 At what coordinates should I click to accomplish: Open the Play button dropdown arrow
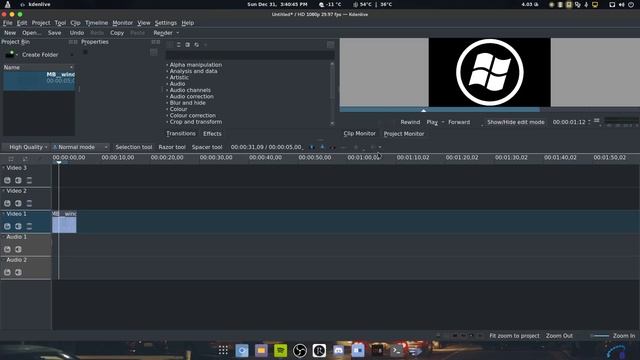click(x=443, y=122)
